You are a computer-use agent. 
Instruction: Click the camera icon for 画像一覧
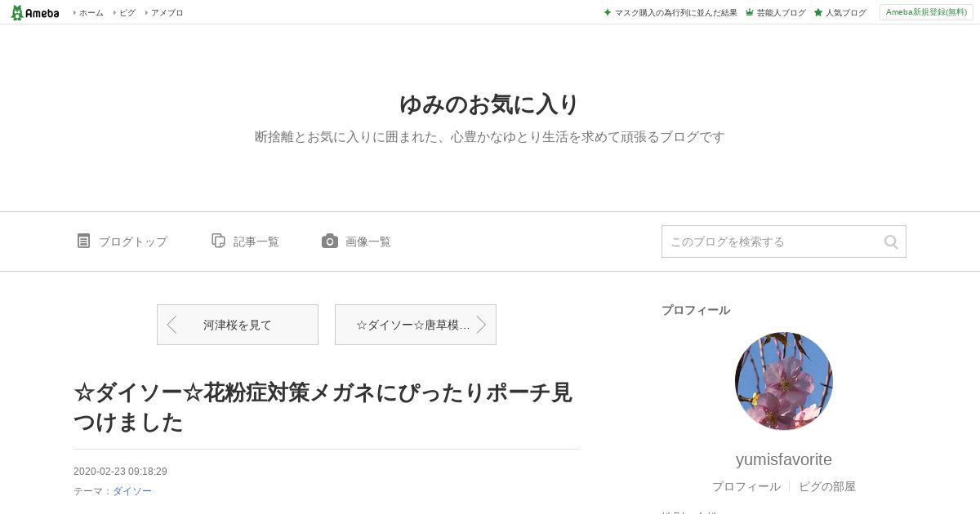tap(330, 241)
